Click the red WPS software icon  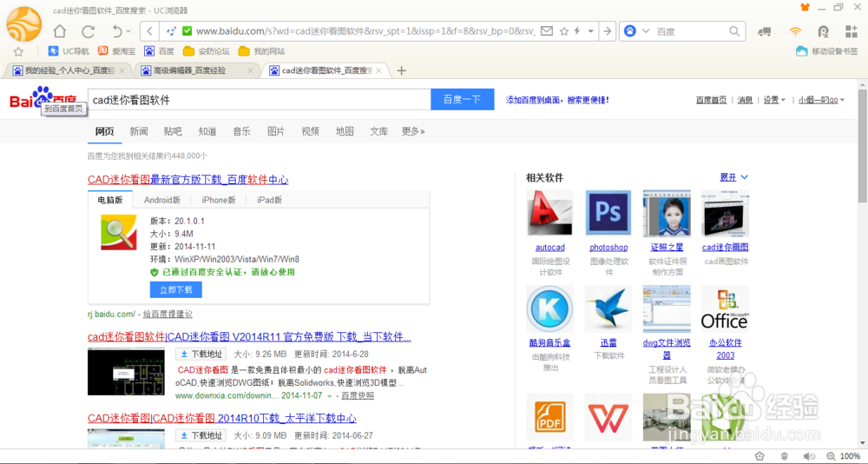(x=608, y=417)
